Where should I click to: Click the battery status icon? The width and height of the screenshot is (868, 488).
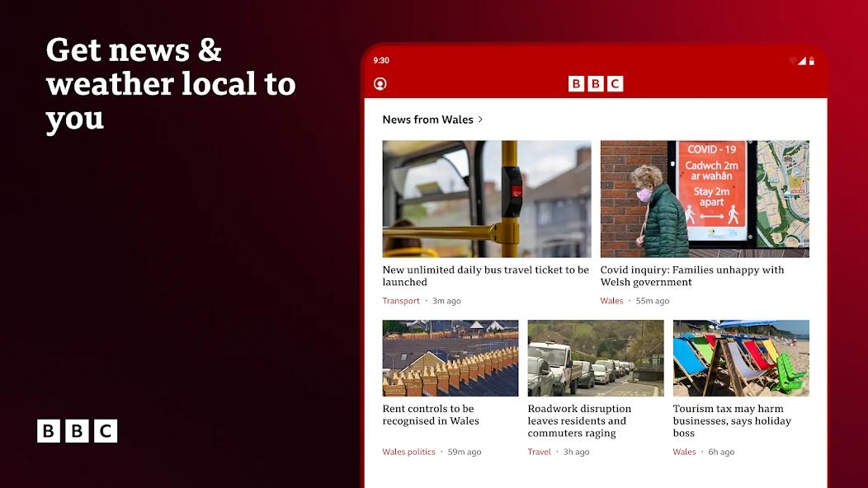point(812,61)
